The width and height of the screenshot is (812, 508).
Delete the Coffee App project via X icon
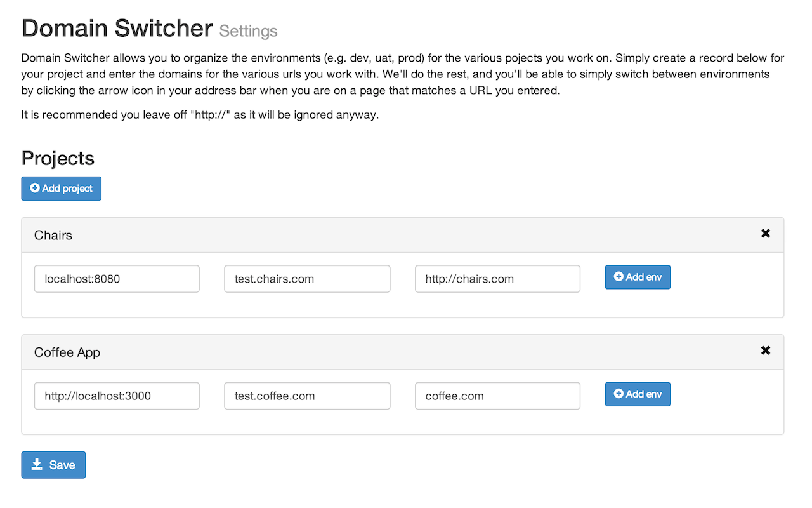(766, 351)
